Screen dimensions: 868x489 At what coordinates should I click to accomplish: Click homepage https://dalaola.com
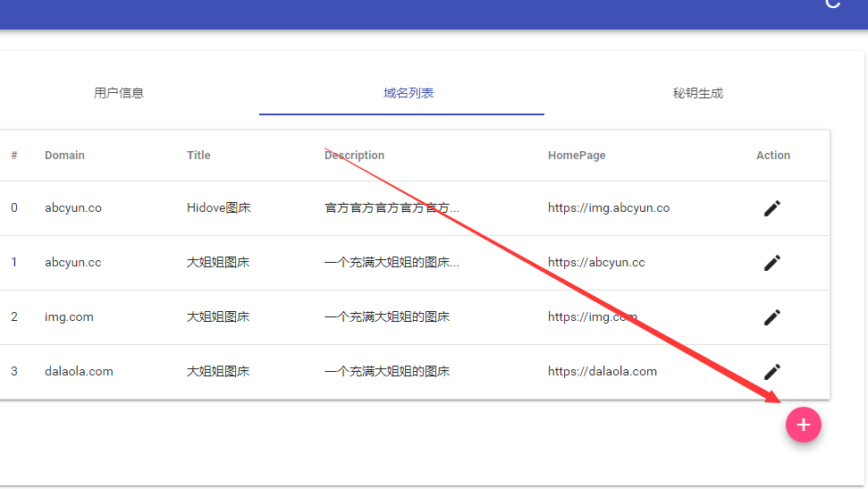point(603,371)
